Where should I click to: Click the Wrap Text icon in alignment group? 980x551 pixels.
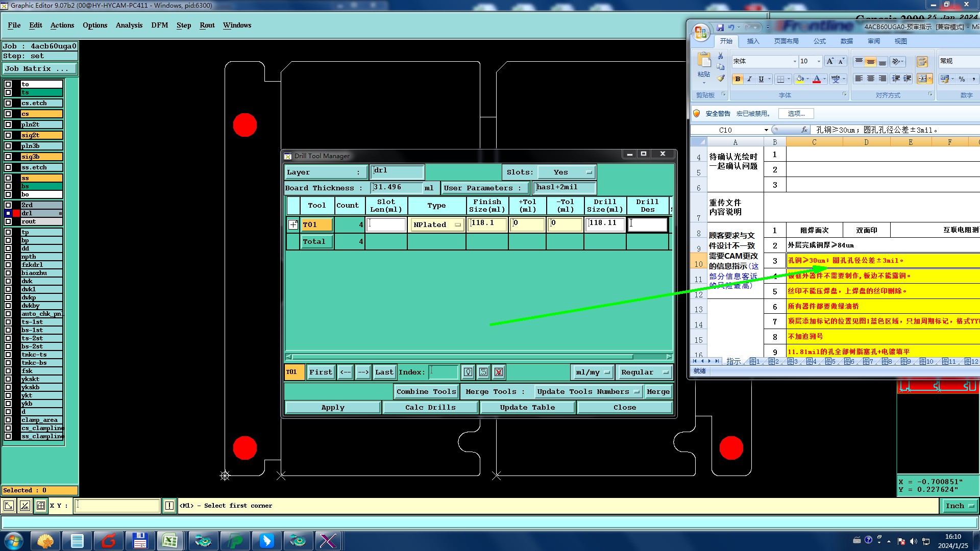tap(922, 62)
